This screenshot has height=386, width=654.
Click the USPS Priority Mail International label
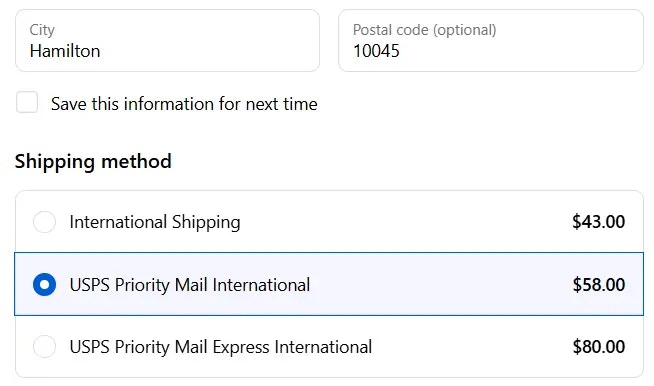point(190,285)
